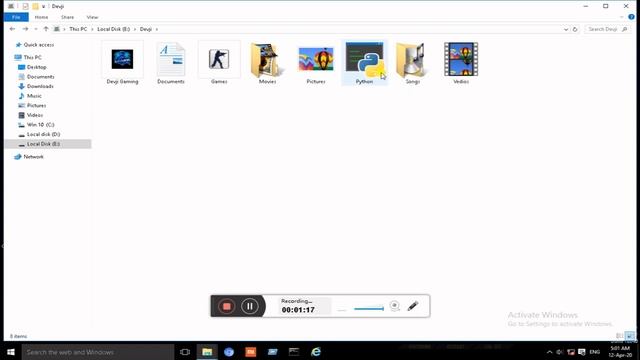Select the pencil annotation tool on recorder
This screenshot has height=360, width=640.
[x=413, y=306]
